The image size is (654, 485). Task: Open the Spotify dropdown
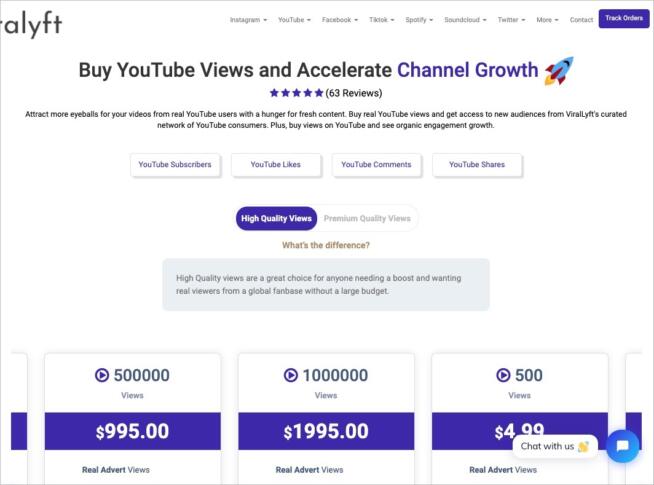[x=419, y=20]
